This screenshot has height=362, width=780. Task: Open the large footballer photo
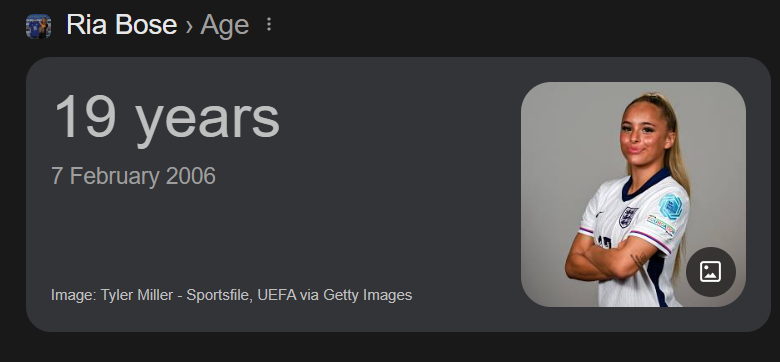click(x=633, y=194)
